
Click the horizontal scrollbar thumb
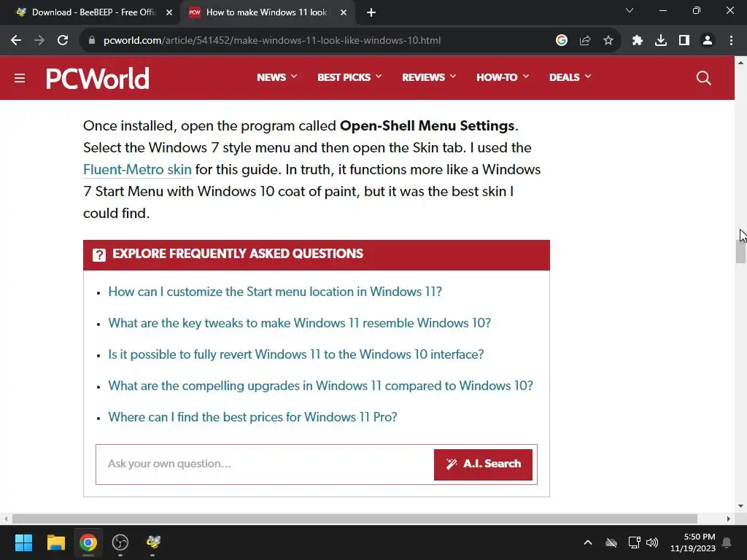click(x=355, y=518)
